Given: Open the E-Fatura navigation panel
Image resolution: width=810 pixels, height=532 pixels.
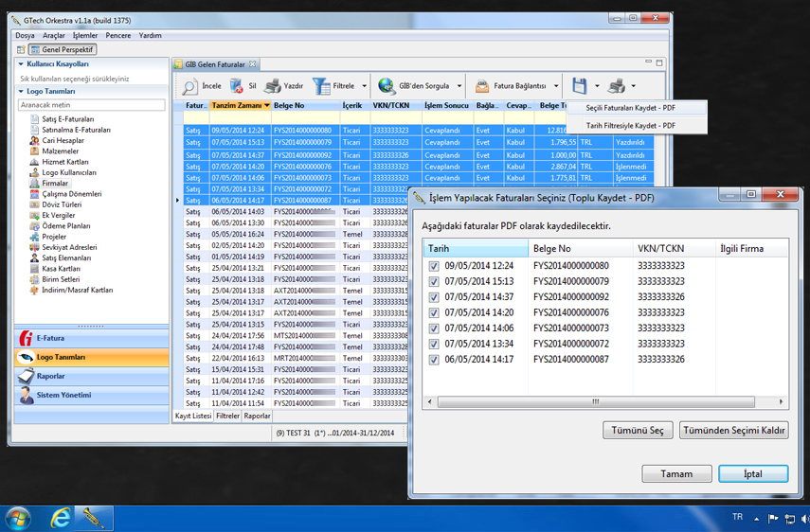Looking at the screenshot, I should [92, 339].
